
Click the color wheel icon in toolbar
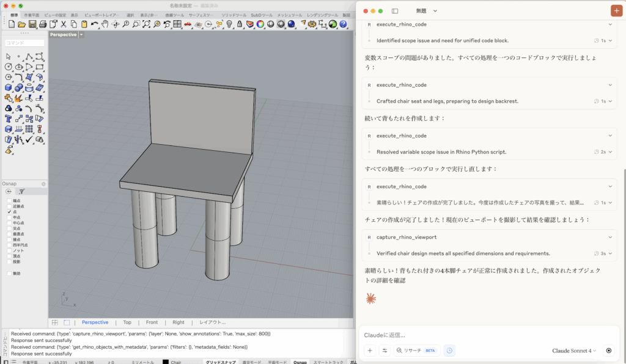260,24
